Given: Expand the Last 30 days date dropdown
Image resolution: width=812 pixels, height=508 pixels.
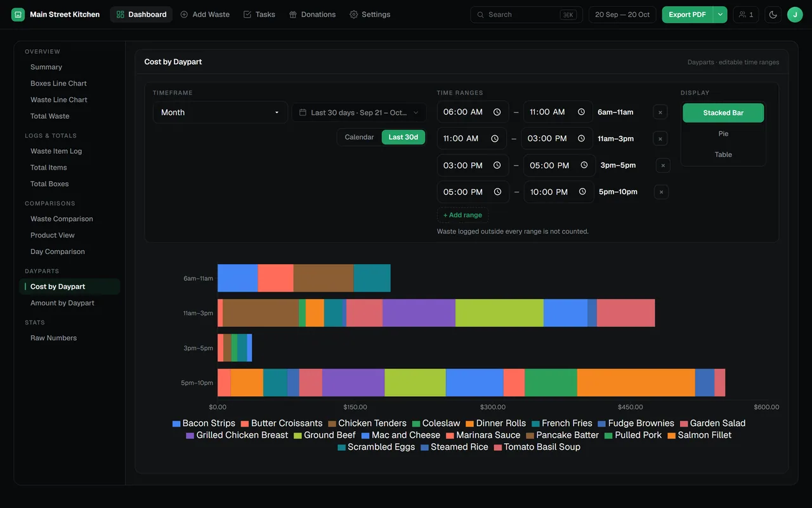Looking at the screenshot, I should pos(359,112).
